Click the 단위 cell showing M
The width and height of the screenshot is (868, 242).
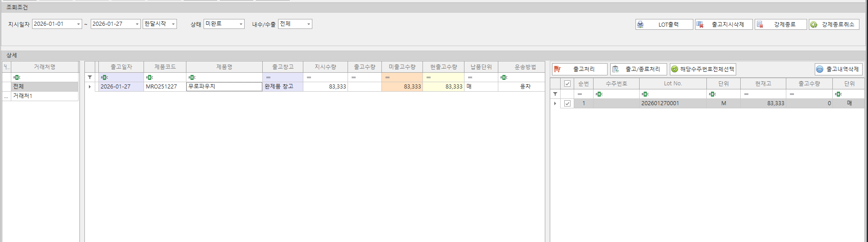723,103
